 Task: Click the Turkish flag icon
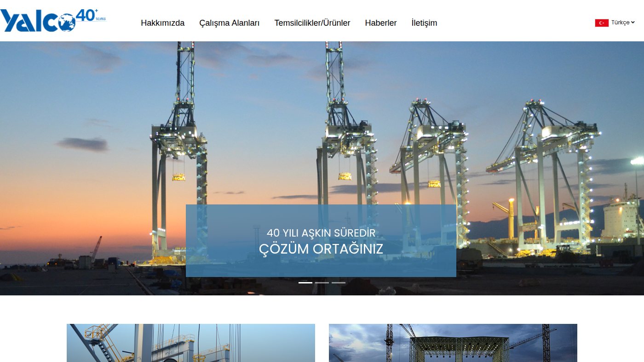pyautogui.click(x=602, y=23)
